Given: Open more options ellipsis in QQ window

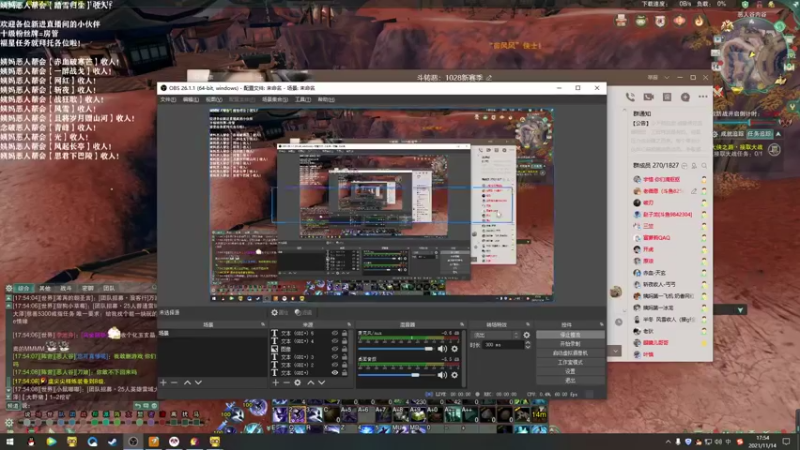Looking at the screenshot, I should 703,97.
